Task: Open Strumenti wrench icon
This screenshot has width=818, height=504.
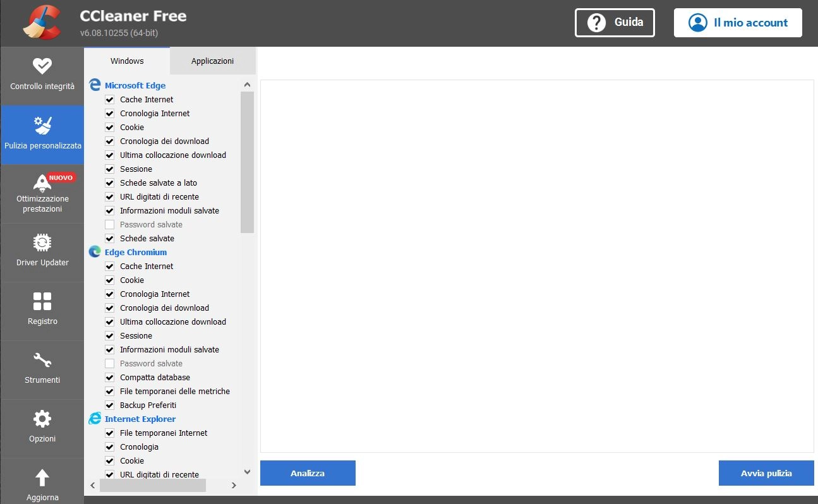Action: (42, 360)
